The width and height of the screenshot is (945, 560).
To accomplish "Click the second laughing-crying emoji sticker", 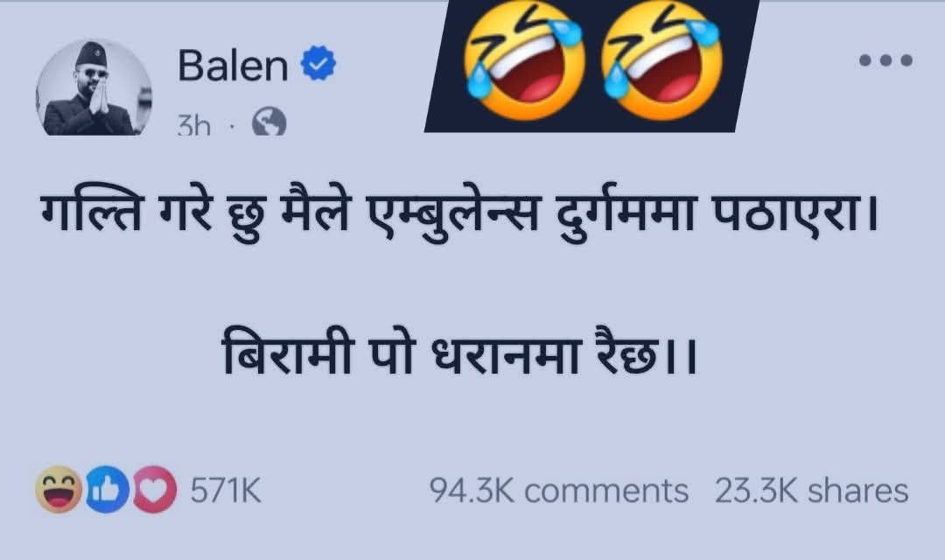I will [x=661, y=60].
